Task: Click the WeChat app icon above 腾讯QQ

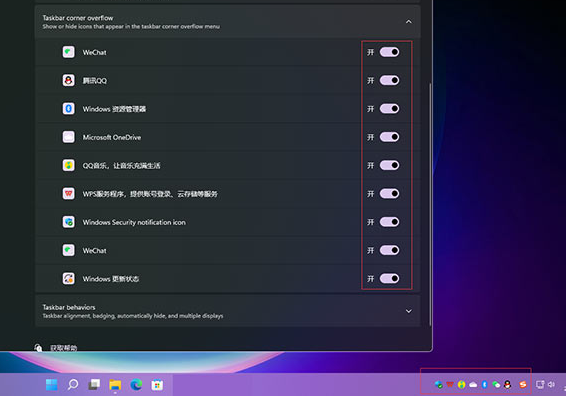Action: [69, 52]
